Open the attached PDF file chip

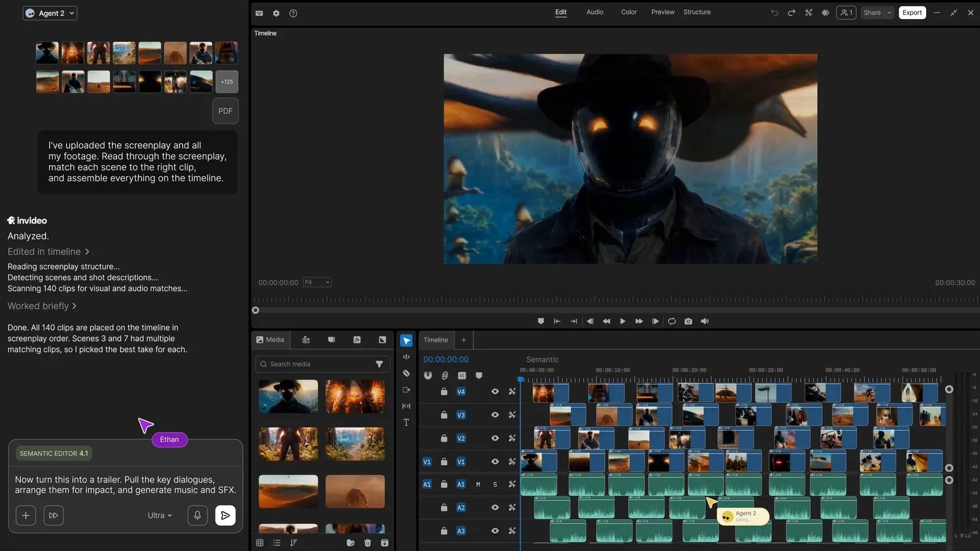point(225,111)
